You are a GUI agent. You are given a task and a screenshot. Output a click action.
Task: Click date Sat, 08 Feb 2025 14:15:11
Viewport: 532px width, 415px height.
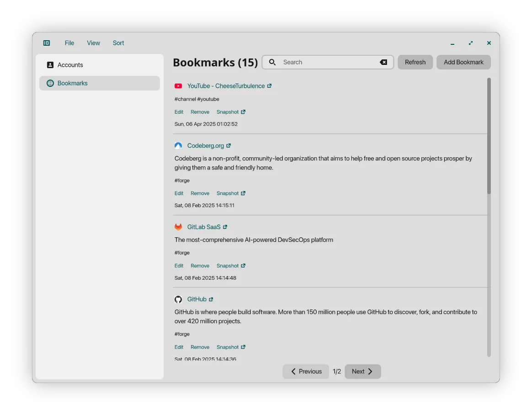204,205
